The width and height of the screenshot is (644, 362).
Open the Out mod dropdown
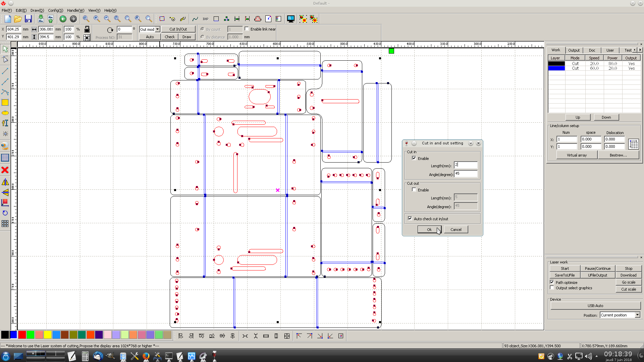coord(157,29)
